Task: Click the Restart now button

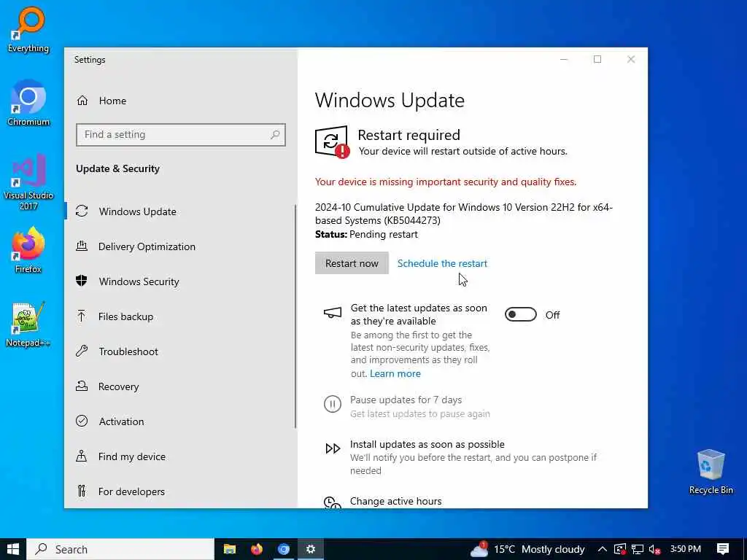Action: click(x=352, y=262)
